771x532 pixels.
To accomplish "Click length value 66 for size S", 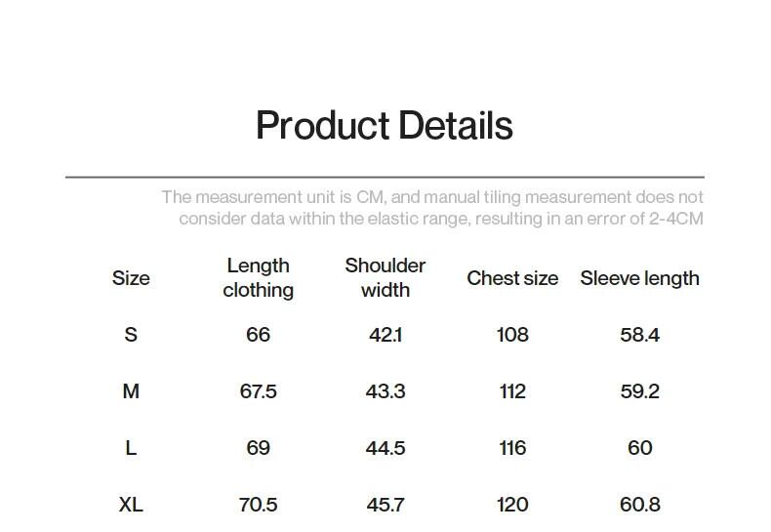I will point(258,335).
